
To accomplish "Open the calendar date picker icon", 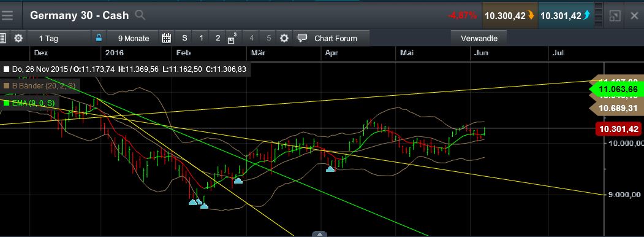I will 166,38.
